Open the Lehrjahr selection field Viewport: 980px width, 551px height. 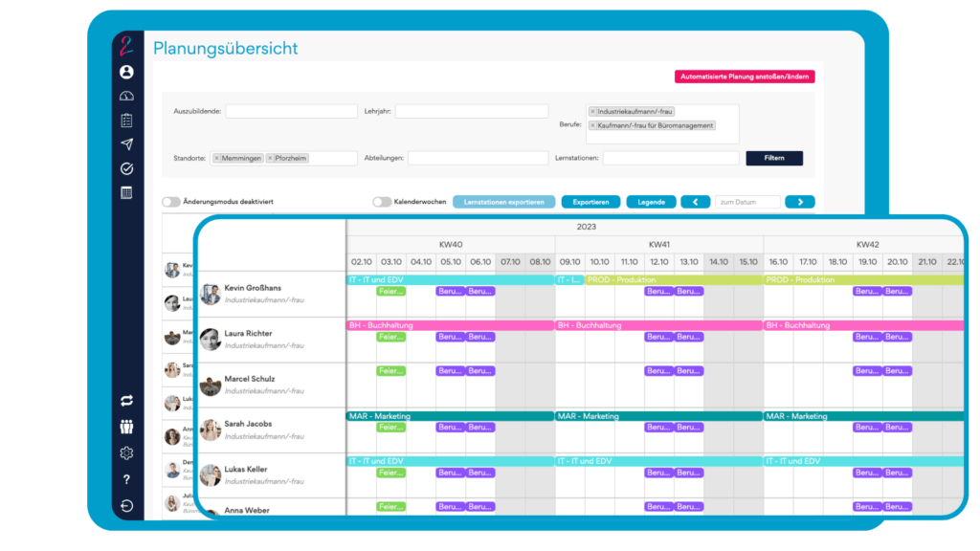(471, 112)
